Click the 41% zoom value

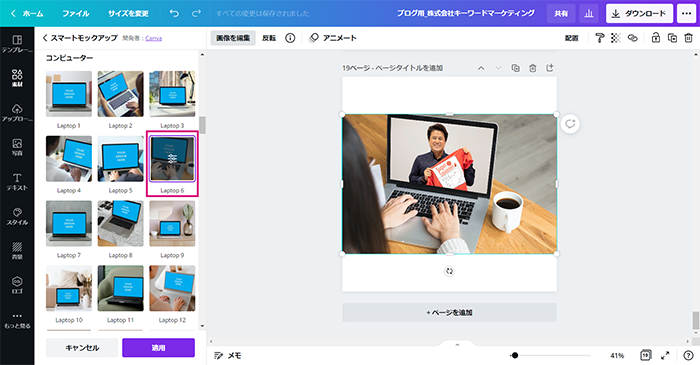coord(617,356)
